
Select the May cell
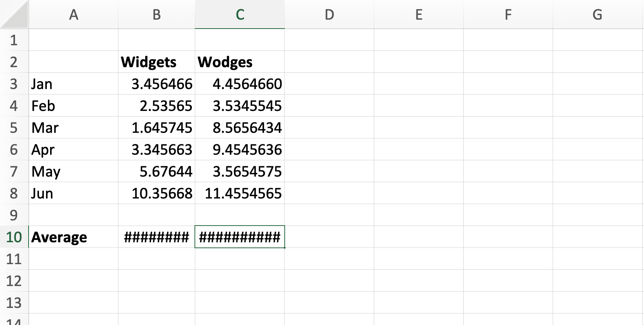click(73, 171)
